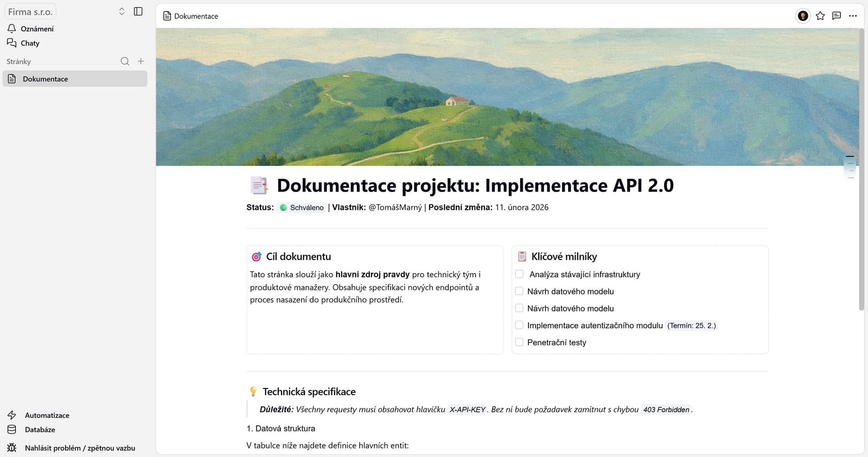868x457 pixels.
Task: Search pages with the magnifier icon
Action: click(125, 61)
